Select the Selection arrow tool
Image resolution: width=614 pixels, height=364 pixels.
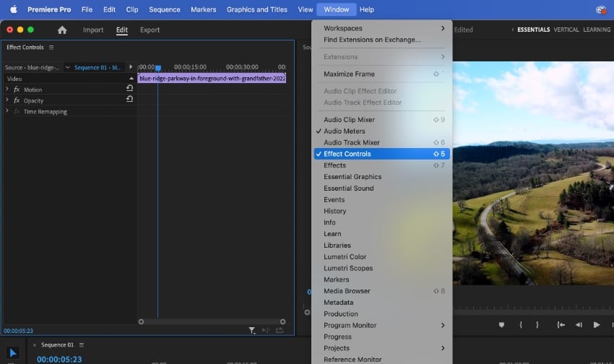[x=12, y=353]
